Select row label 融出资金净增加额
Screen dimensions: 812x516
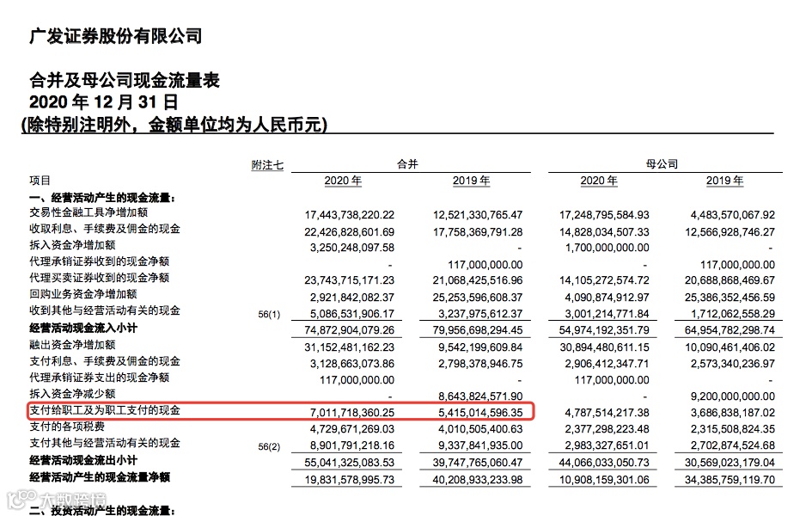[72, 345]
